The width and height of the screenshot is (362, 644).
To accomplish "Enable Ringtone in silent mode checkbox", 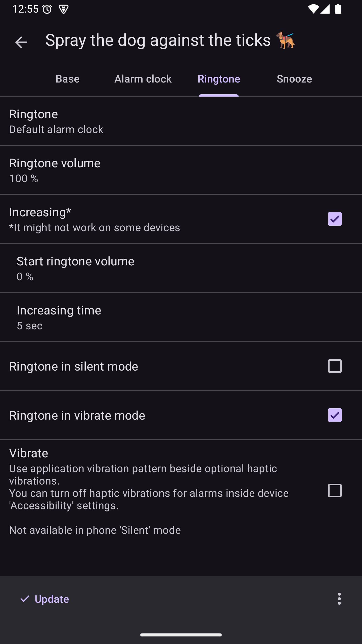I will click(x=335, y=366).
